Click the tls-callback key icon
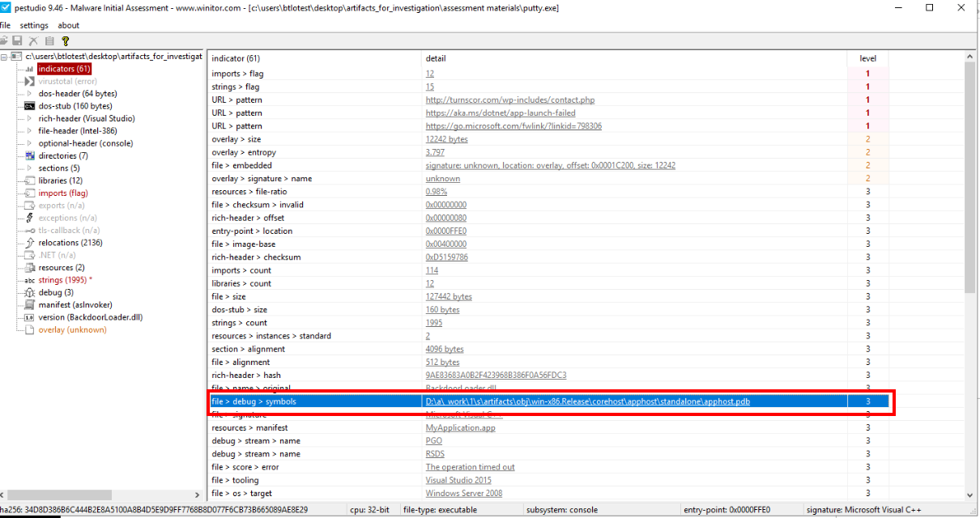 click(x=30, y=230)
